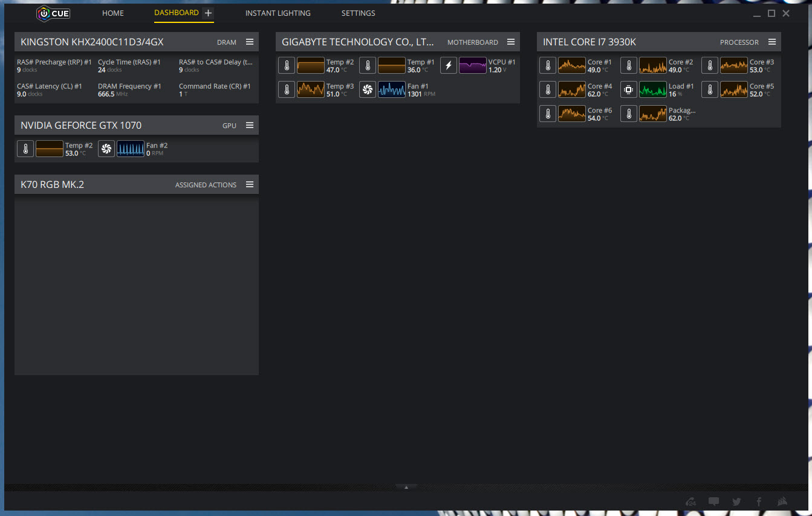812x516 pixels.
Task: Click the iCUE logo
Action: (x=53, y=13)
